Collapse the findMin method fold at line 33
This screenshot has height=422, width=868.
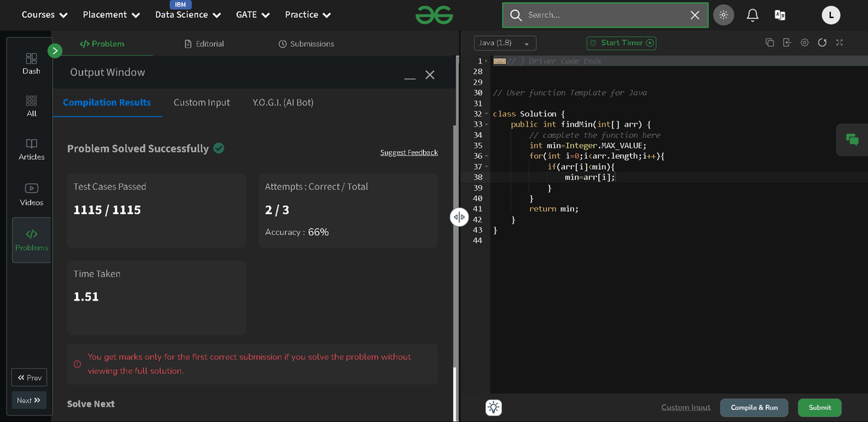(488, 124)
